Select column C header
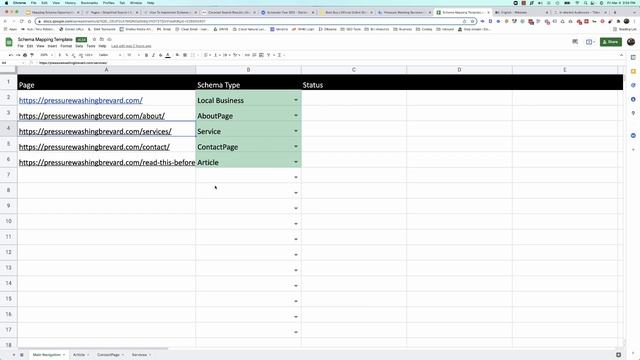 [x=354, y=70]
